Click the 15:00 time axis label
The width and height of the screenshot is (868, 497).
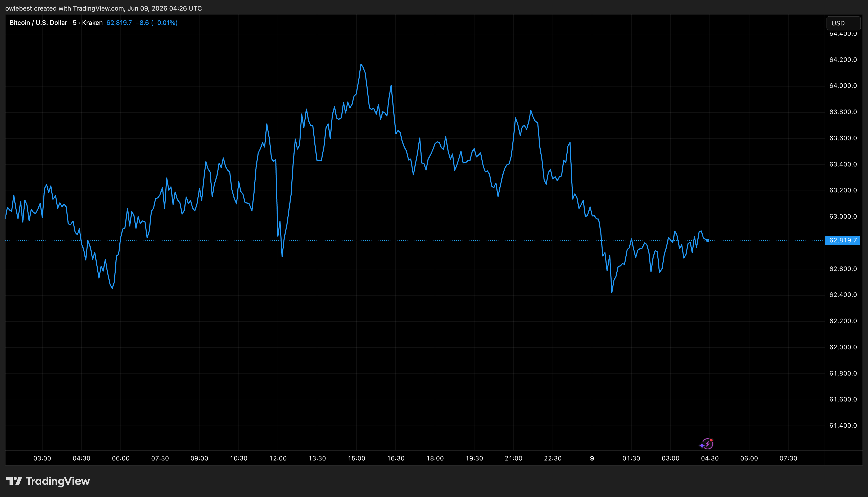coord(356,458)
